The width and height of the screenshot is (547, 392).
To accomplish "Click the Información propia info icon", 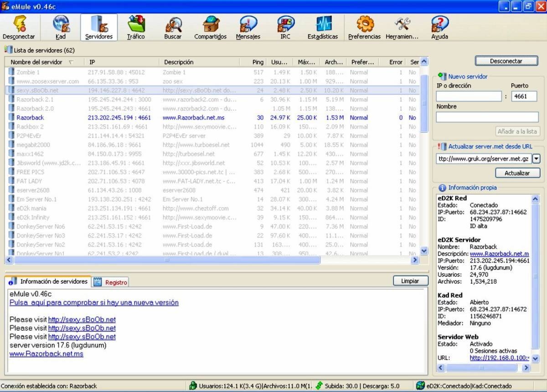I will pyautogui.click(x=442, y=188).
